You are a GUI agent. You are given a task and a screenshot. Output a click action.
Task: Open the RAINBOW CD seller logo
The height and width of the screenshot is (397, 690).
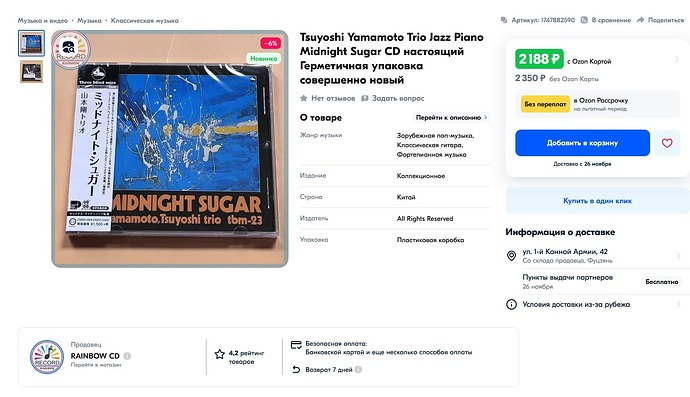tap(47, 357)
